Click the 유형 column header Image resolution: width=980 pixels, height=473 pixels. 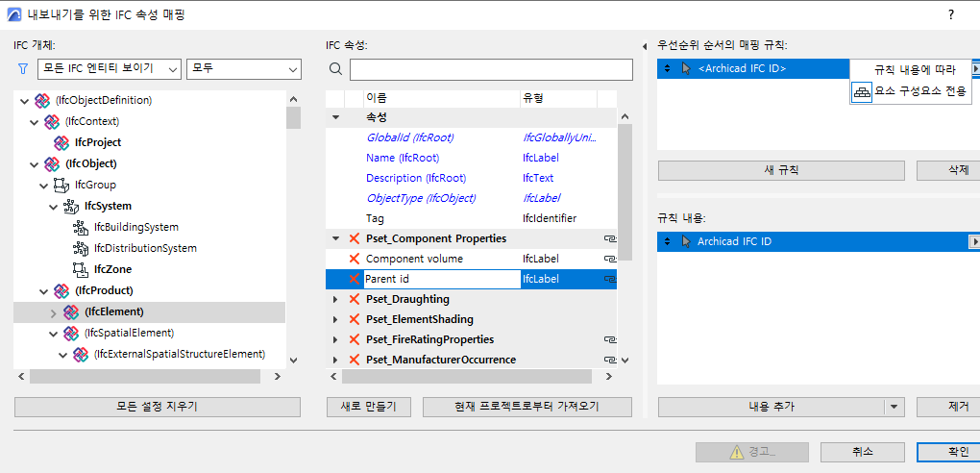[558, 98]
